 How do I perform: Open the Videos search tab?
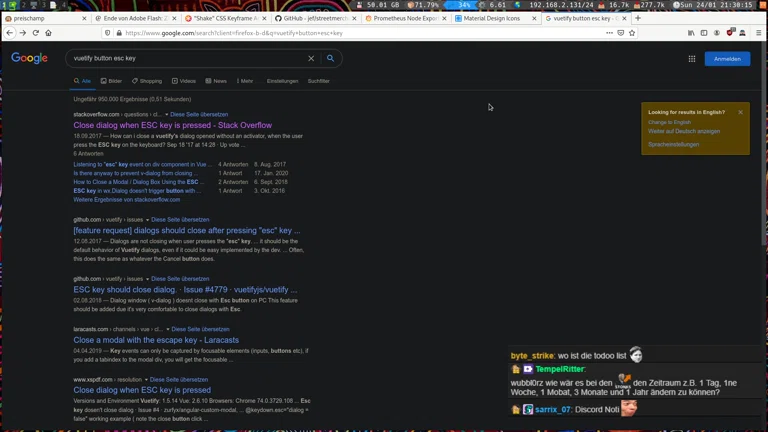click(184, 81)
